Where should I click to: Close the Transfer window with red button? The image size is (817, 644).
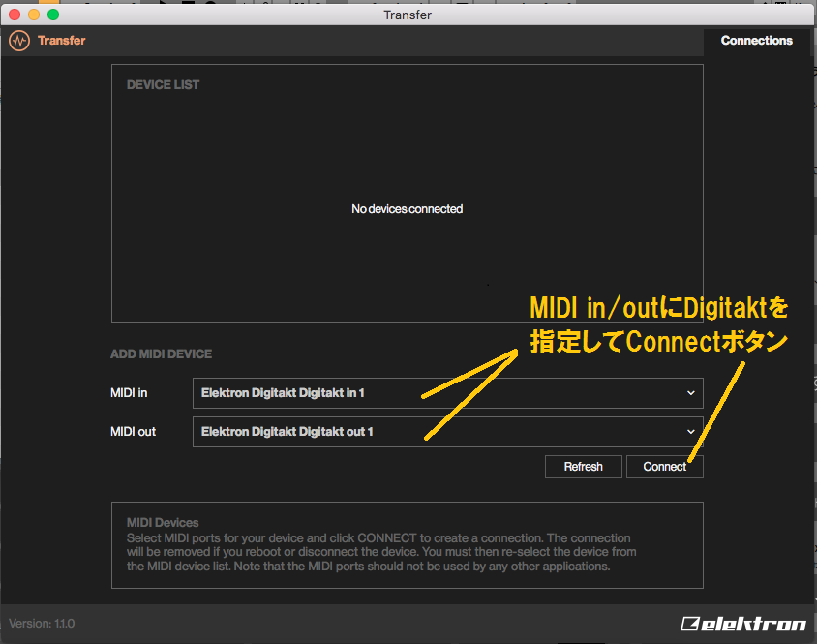(x=15, y=15)
